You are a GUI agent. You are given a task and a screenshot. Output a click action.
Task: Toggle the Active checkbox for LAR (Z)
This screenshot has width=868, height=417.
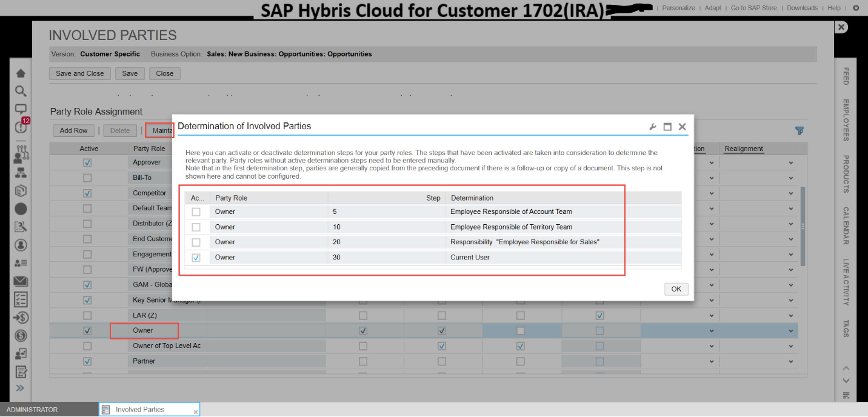point(87,315)
